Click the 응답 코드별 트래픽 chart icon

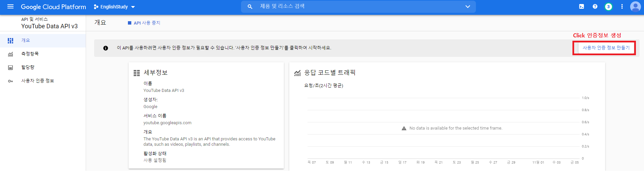coord(297,73)
